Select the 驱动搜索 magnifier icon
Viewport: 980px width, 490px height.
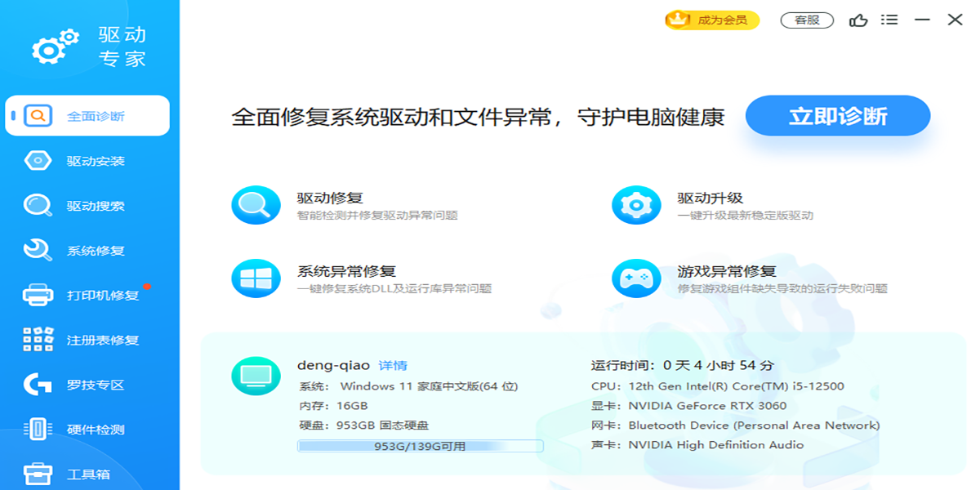(x=38, y=206)
